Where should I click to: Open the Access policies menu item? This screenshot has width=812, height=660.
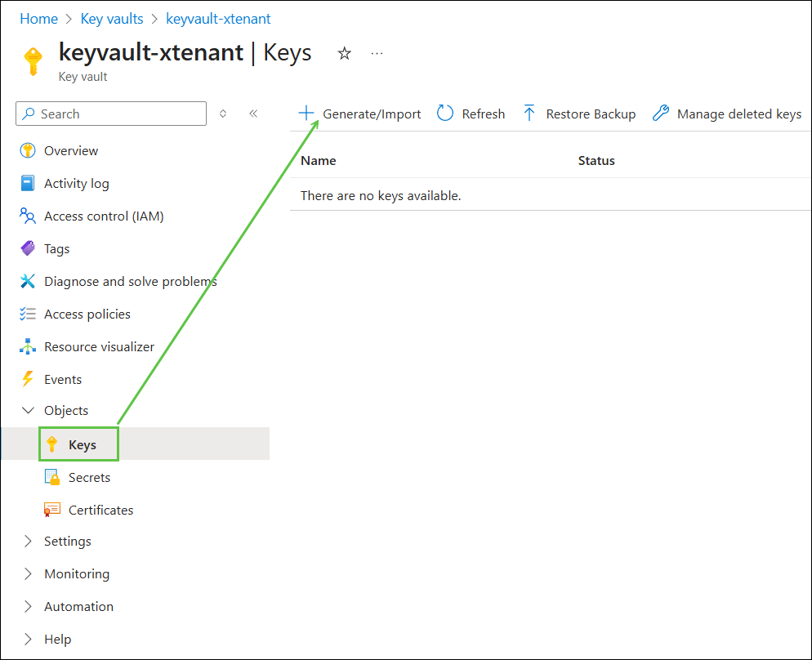87,314
